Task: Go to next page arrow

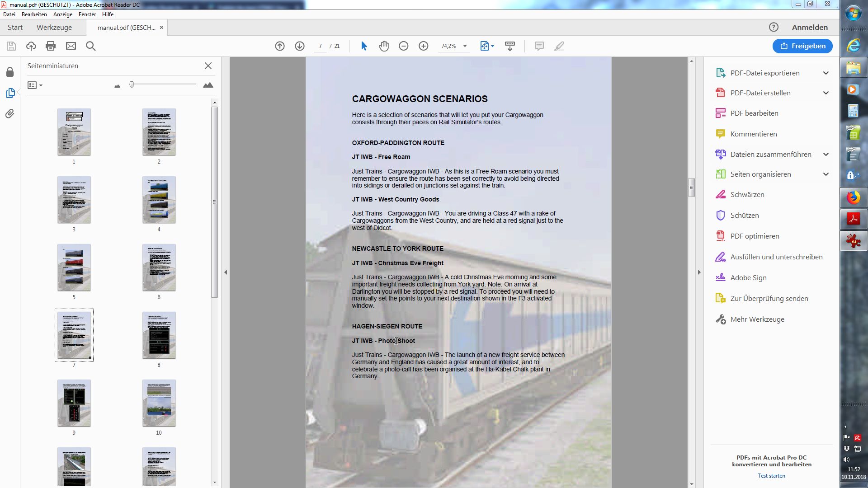Action: [300, 46]
